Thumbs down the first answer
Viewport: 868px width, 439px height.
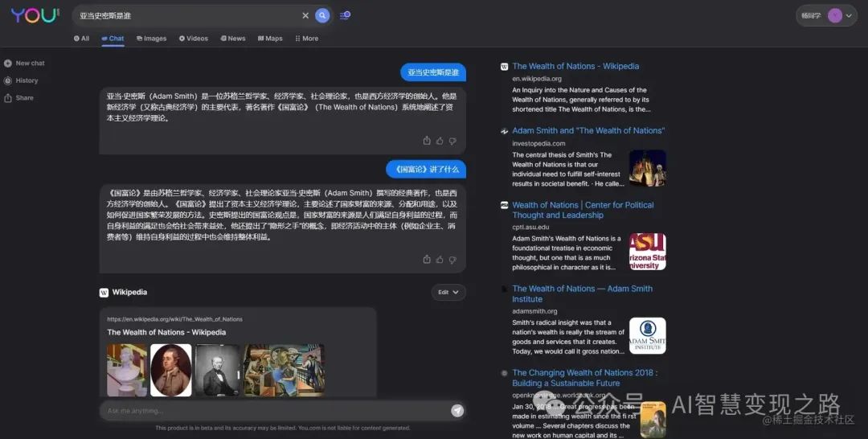click(452, 141)
